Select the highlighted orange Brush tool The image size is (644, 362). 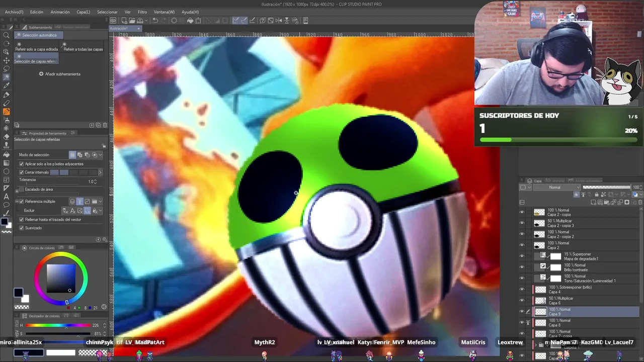click(x=7, y=112)
